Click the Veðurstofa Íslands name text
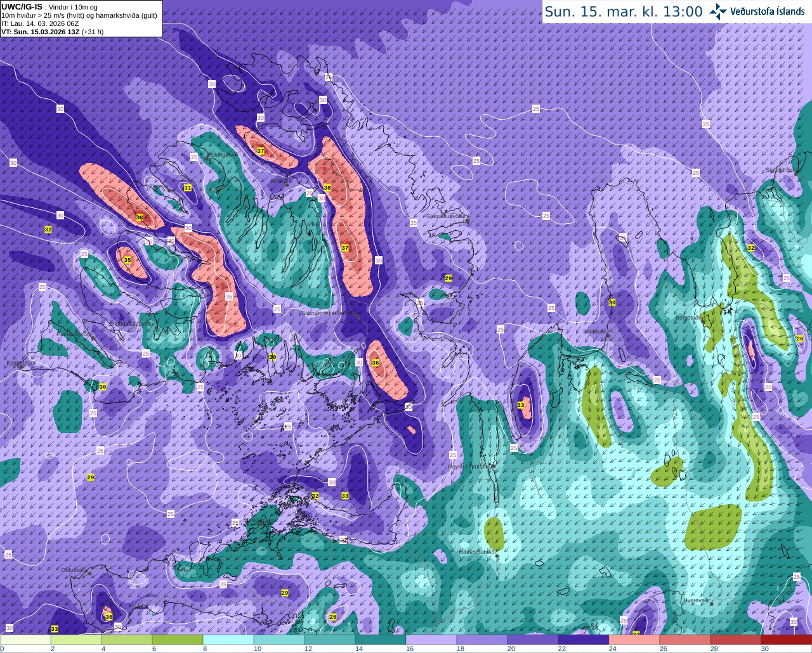The image size is (812, 653). click(768, 11)
